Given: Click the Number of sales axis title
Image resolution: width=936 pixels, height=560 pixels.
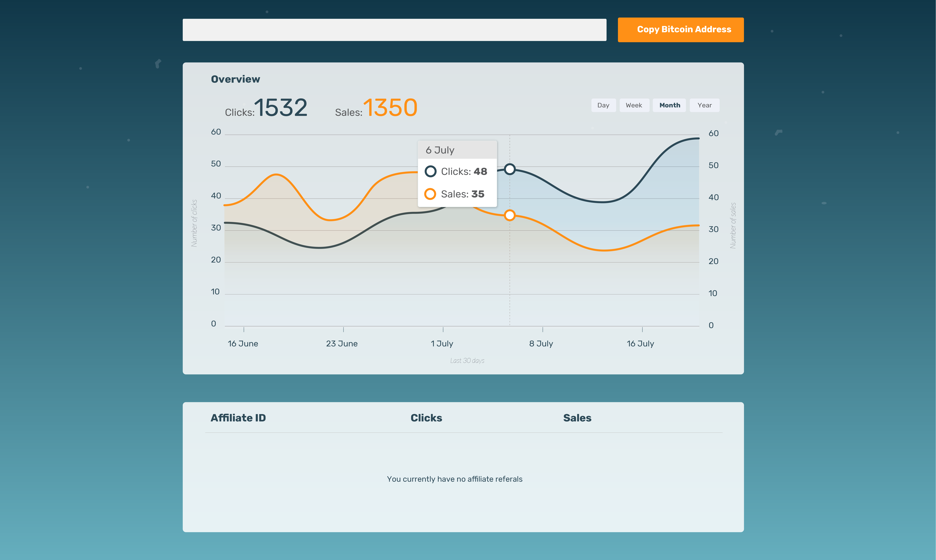Looking at the screenshot, I should 733,226.
